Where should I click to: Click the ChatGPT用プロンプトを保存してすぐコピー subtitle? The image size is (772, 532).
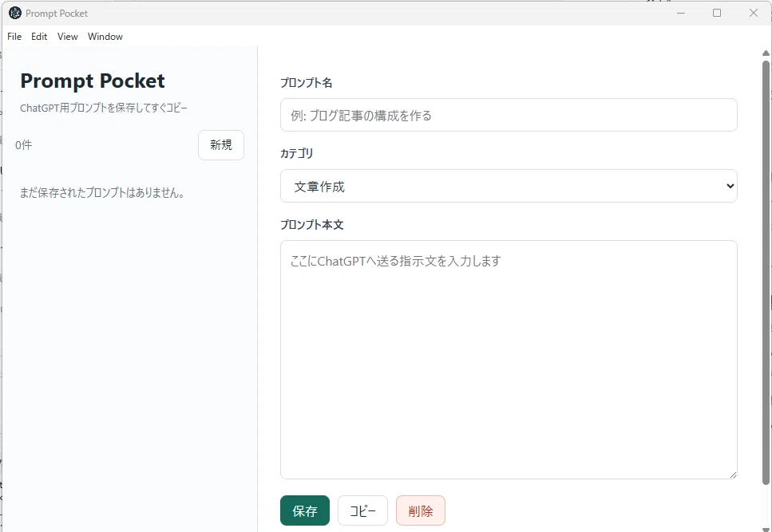(x=104, y=108)
